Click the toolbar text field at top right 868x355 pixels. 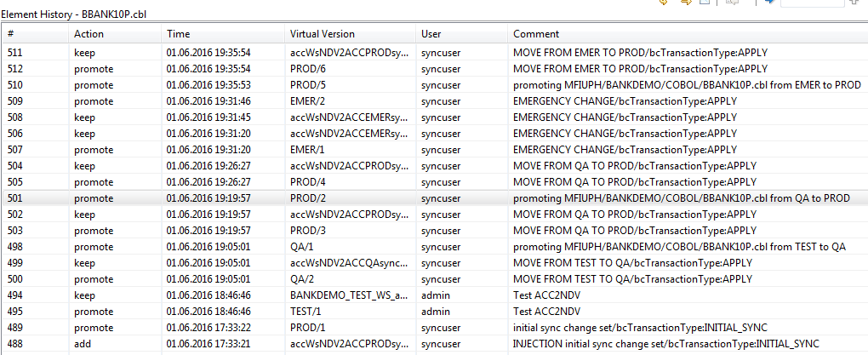812,3
